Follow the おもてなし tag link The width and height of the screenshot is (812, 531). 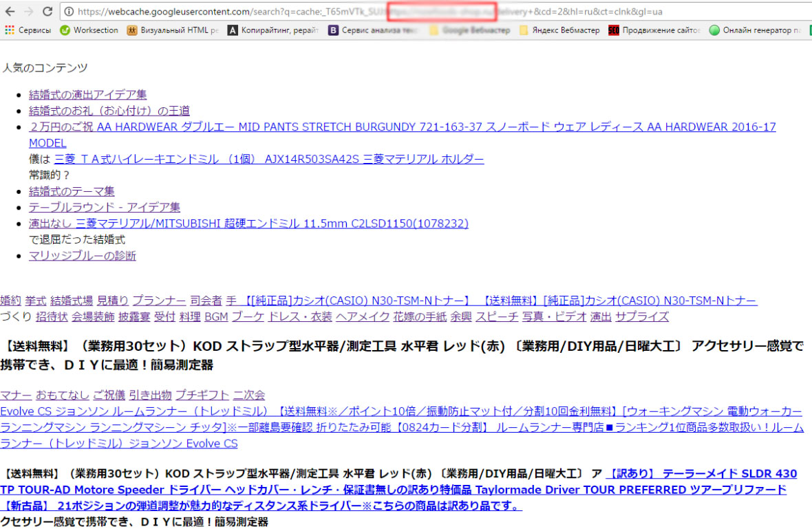click(x=63, y=395)
